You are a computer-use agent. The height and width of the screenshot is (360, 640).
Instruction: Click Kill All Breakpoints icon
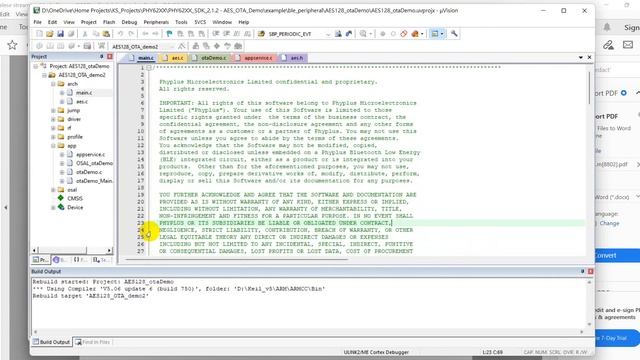pyautogui.click(x=415, y=34)
